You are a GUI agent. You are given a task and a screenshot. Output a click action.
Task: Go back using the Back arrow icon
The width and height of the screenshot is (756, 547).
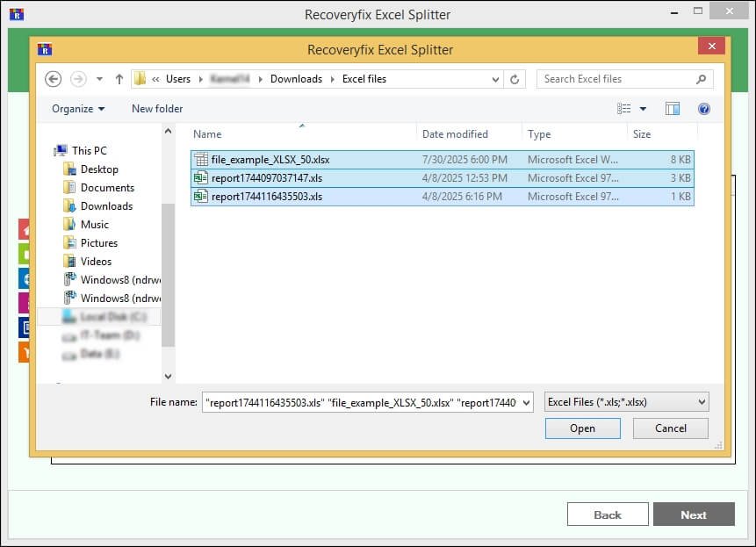[53, 79]
